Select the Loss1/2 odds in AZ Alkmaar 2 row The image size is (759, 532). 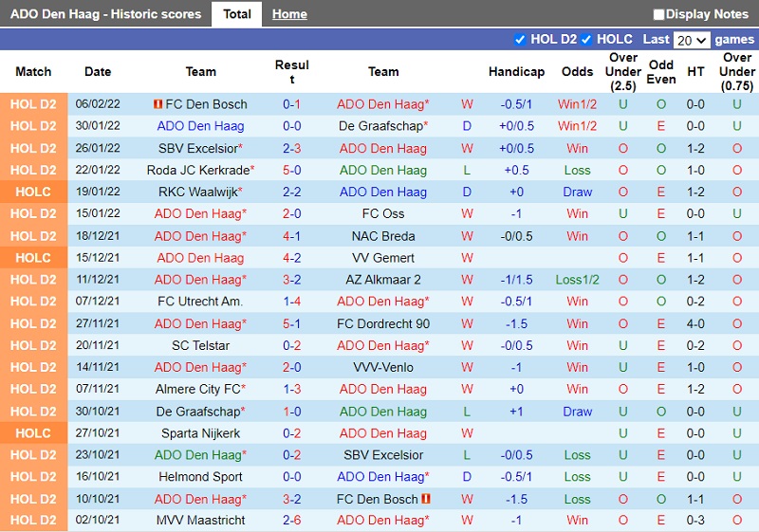[x=577, y=280]
